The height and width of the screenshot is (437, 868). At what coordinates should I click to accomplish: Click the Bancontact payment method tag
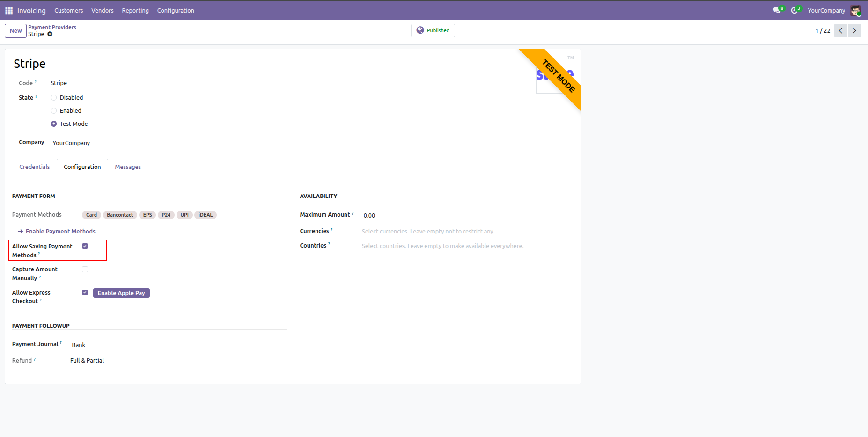tap(120, 215)
